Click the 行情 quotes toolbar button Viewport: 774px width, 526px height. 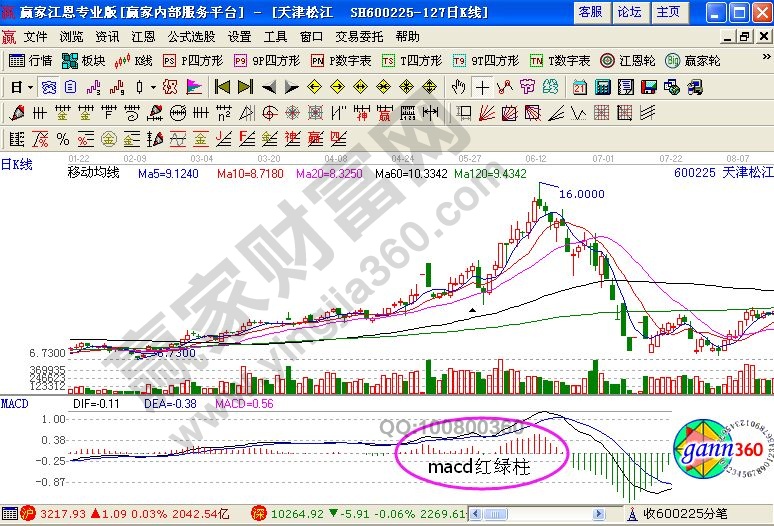(x=30, y=60)
